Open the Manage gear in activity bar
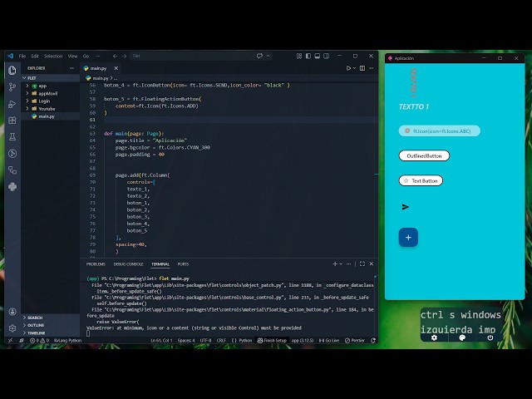The width and height of the screenshot is (532, 399). click(x=12, y=328)
